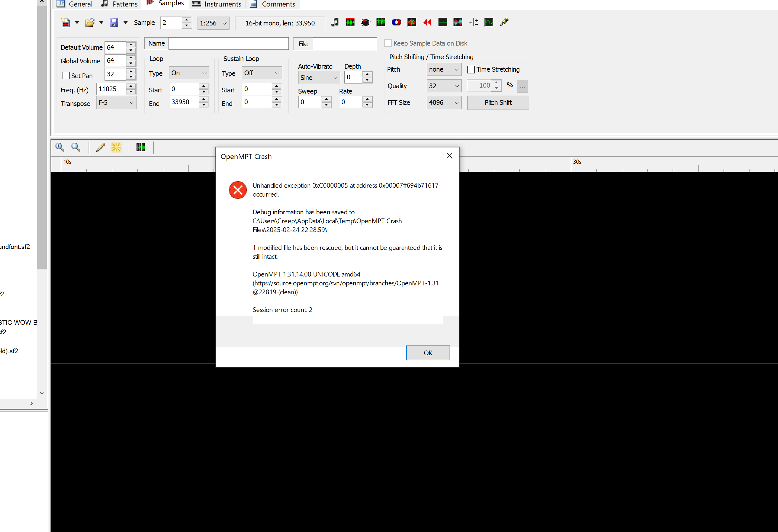
Task: Open the Transpose F-5 dropdown
Action: [116, 103]
